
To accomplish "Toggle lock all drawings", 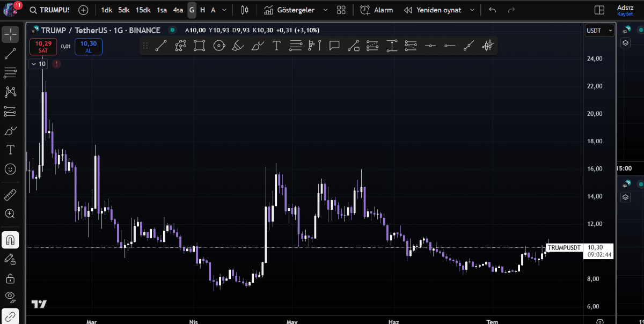I will click(10, 278).
